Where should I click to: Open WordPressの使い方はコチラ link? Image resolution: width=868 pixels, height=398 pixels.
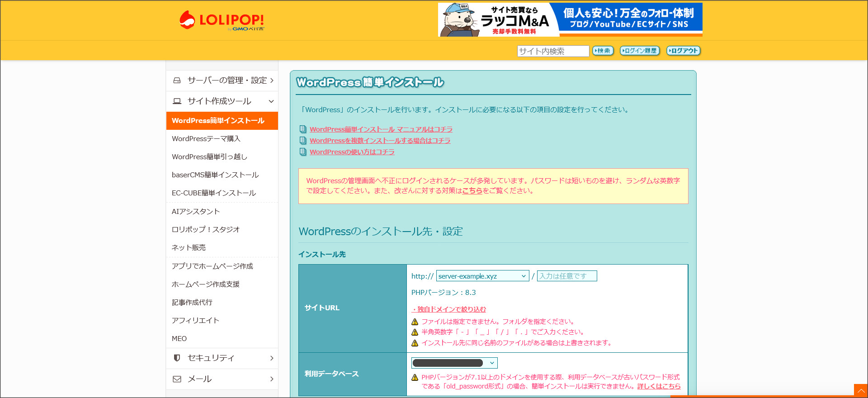pyautogui.click(x=352, y=152)
